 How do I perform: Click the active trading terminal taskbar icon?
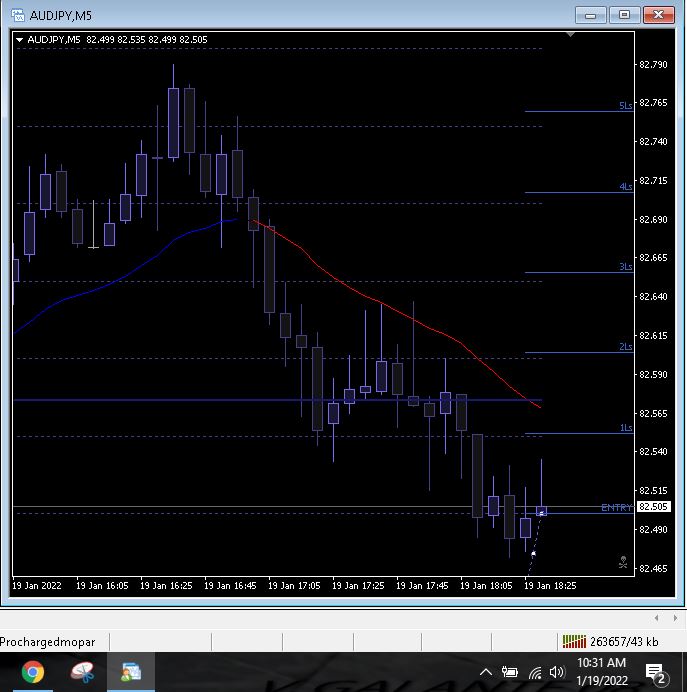pyautogui.click(x=131, y=672)
